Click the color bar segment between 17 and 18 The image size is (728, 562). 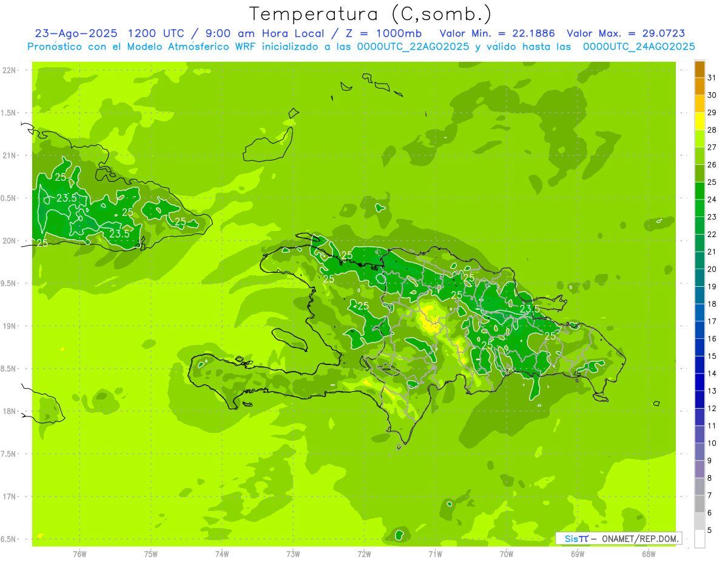[x=699, y=313]
